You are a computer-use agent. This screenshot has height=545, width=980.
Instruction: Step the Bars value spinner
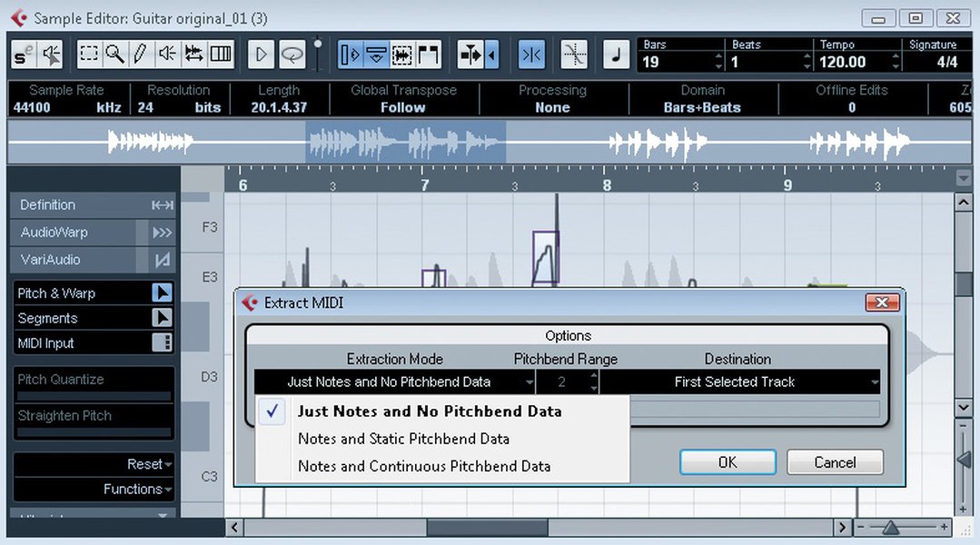[x=718, y=62]
